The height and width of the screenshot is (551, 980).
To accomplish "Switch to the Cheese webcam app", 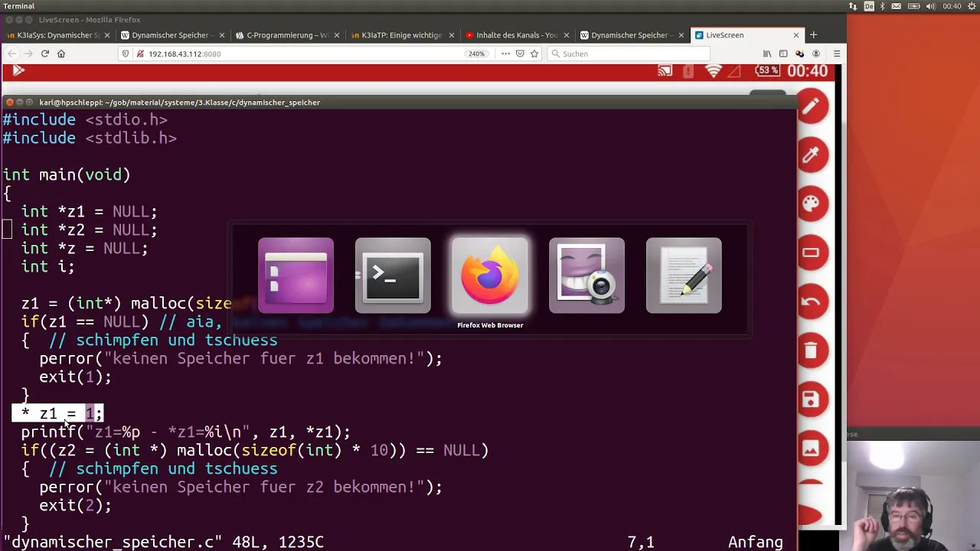I will (586, 275).
